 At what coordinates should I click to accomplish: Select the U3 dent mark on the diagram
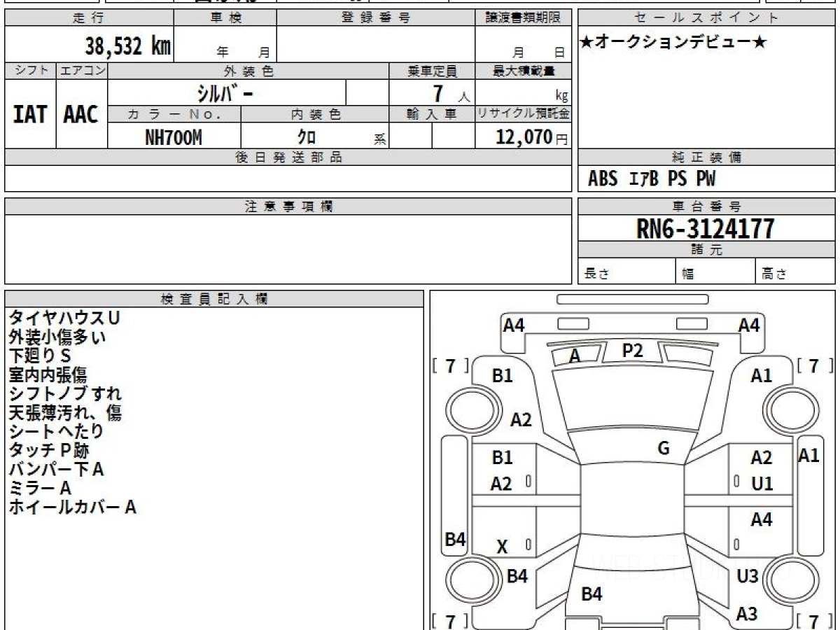748,576
